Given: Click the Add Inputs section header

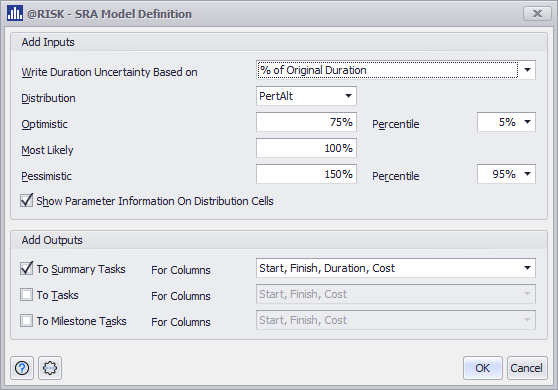Looking at the screenshot, I should pyautogui.click(x=48, y=42).
